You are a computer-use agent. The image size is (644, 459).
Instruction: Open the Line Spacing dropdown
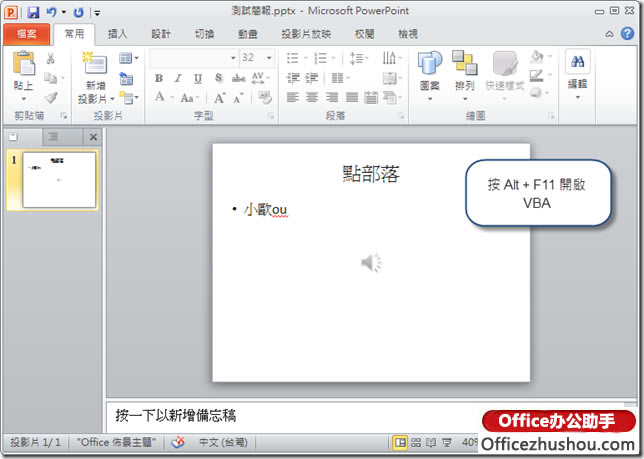tap(358, 58)
